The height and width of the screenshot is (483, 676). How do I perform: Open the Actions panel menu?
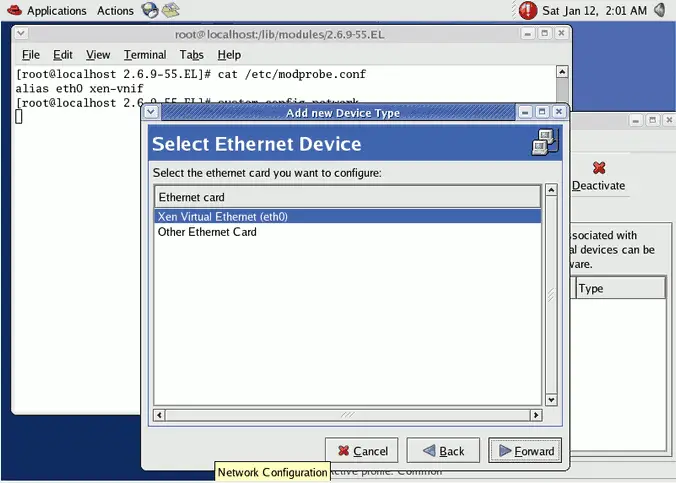point(115,11)
